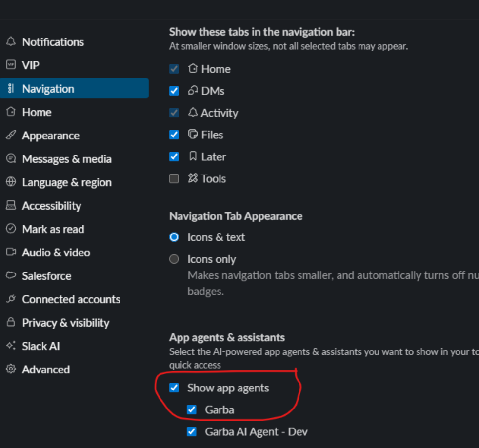Click the VIP badge icon
479x448 pixels.
pos(11,65)
